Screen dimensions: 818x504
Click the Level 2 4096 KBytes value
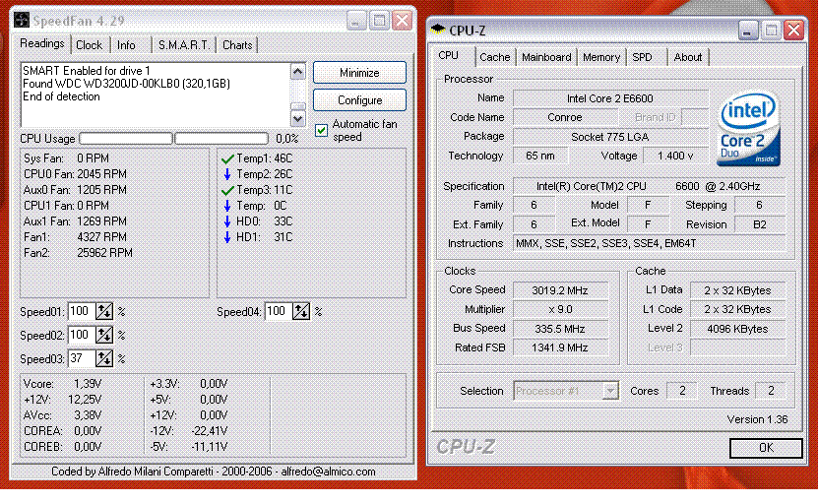coord(737,329)
